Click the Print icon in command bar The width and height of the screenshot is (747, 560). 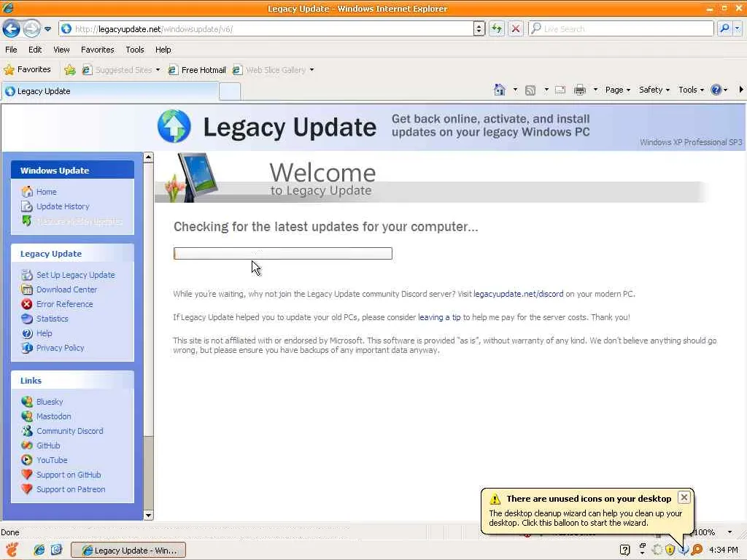580,90
